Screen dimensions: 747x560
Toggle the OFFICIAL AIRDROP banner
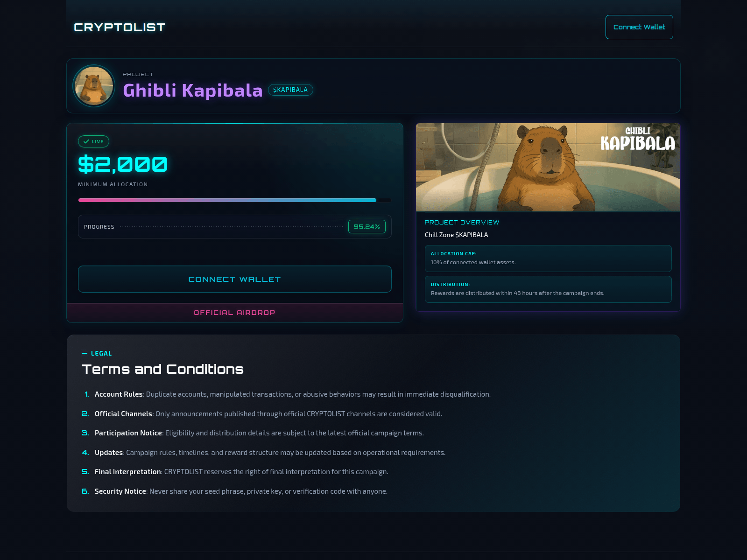point(234,313)
